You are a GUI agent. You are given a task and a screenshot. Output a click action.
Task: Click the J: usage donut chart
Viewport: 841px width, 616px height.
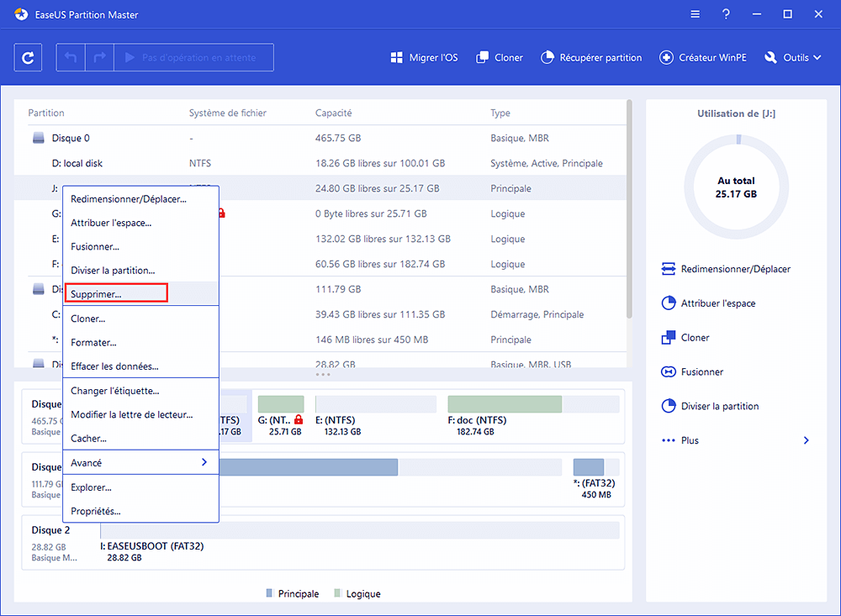point(736,187)
